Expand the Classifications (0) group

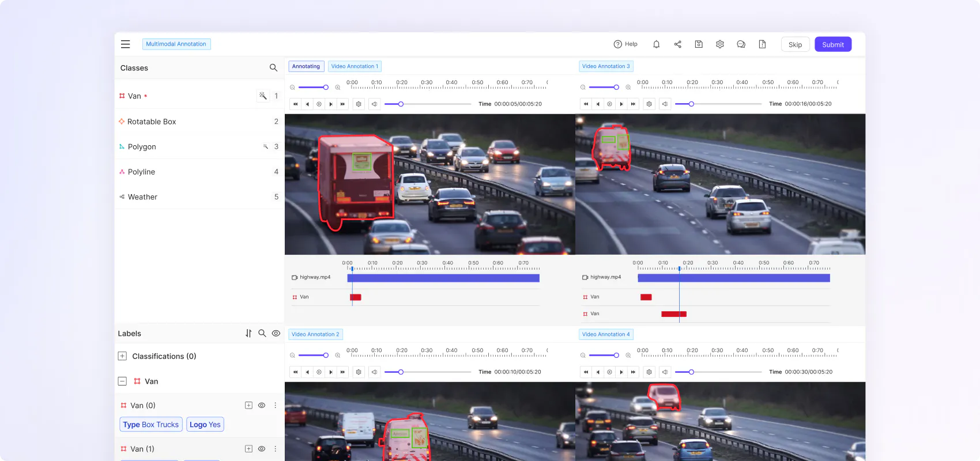[122, 356]
